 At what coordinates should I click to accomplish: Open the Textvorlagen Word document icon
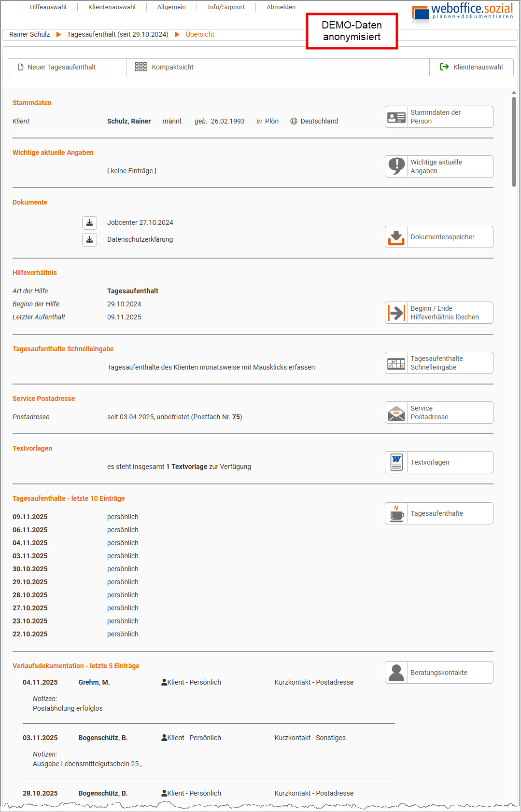(396, 463)
